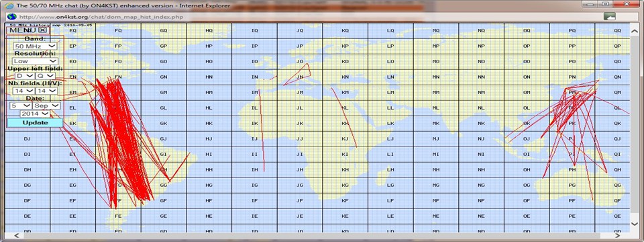Click the horizontal scrollbar left arrow

16,236
